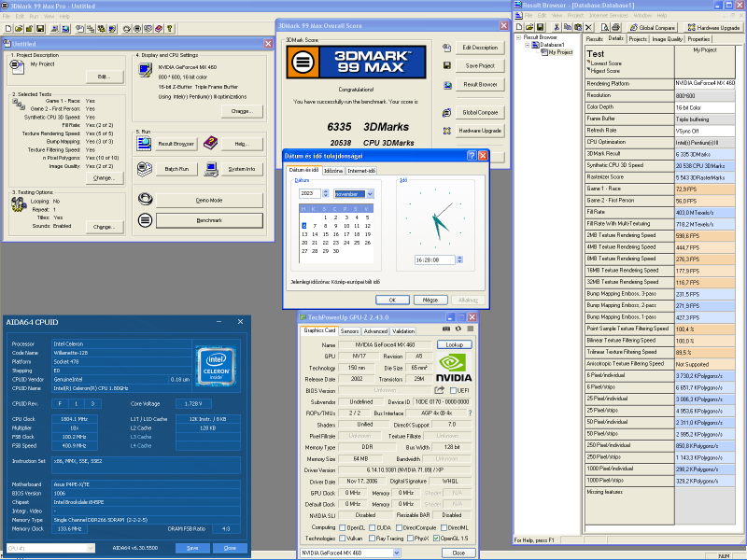Collapse Result Browser root tree node
Screen dimensions: 747x560
tap(519, 37)
